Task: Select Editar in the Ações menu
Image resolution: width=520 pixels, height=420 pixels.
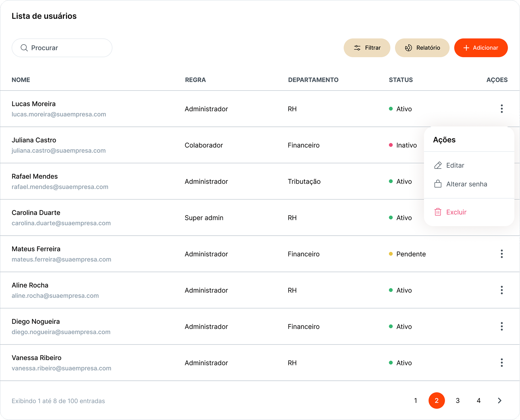Action: [455, 165]
